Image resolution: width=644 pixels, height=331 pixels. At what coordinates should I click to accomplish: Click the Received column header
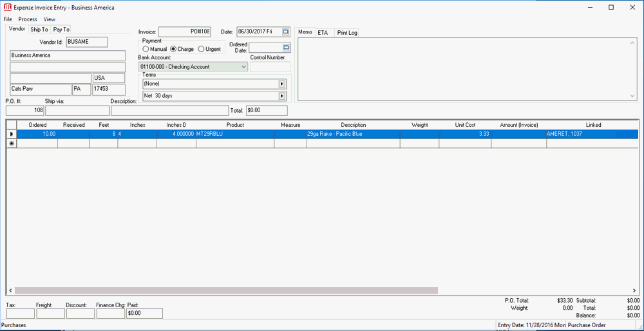(x=73, y=125)
